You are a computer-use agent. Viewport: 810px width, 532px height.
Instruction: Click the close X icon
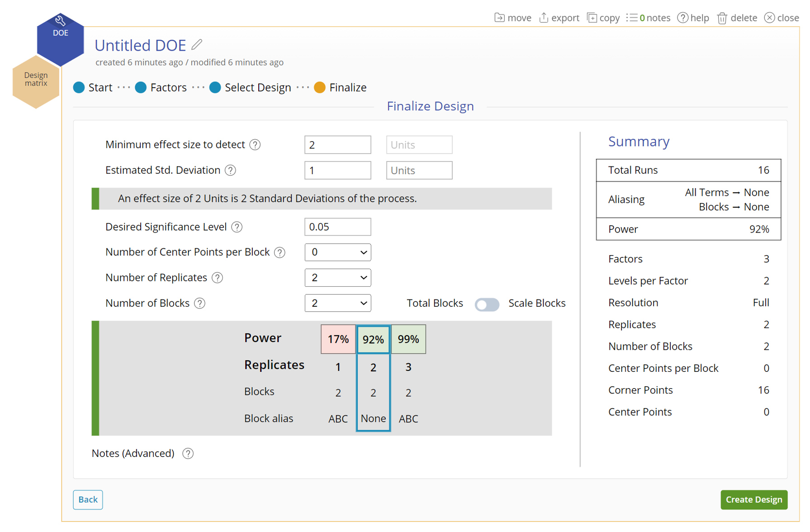pyautogui.click(x=769, y=18)
